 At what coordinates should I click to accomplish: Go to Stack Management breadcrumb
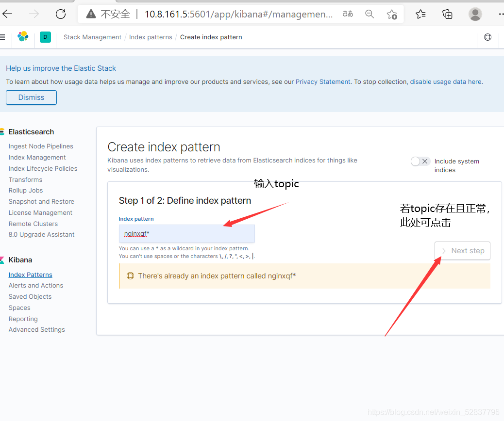(x=93, y=37)
